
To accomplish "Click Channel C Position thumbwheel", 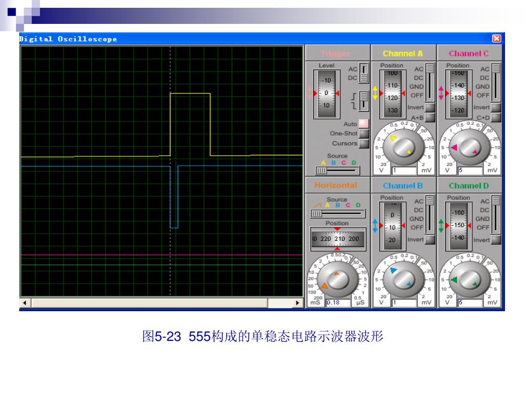I will click(458, 94).
